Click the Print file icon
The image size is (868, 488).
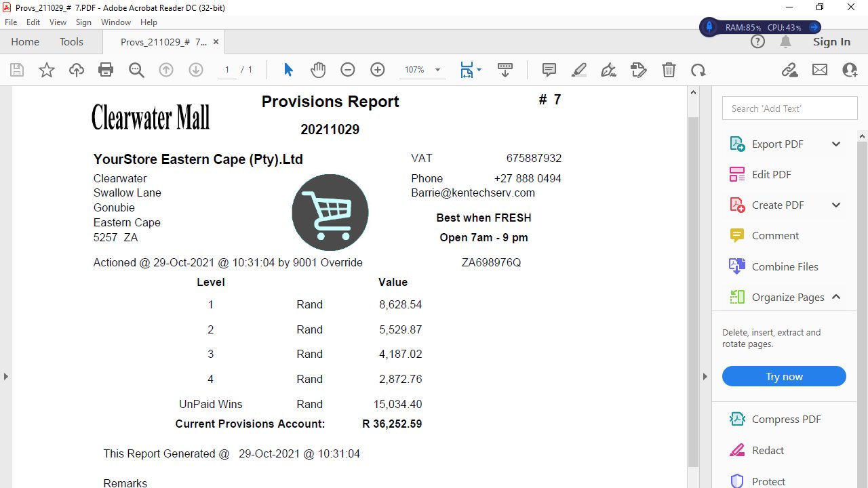click(x=106, y=70)
